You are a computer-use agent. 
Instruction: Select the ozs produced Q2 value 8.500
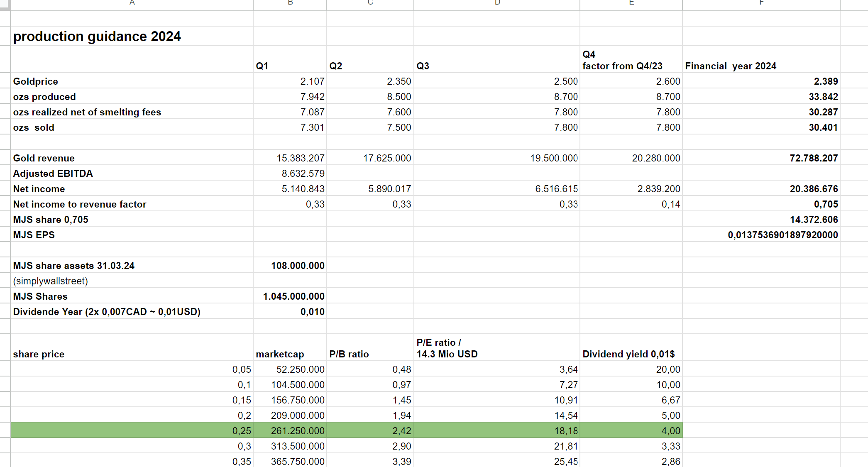(399, 97)
